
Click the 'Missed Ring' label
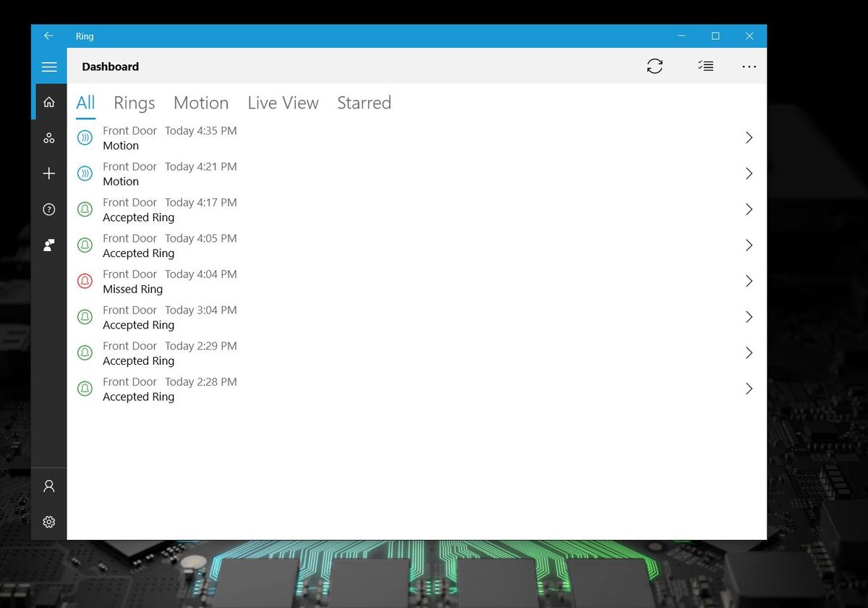[132, 290]
